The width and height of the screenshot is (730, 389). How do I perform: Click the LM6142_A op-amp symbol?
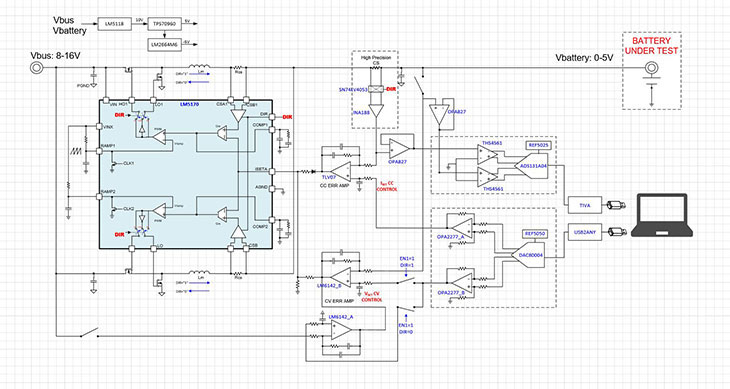[341, 329]
